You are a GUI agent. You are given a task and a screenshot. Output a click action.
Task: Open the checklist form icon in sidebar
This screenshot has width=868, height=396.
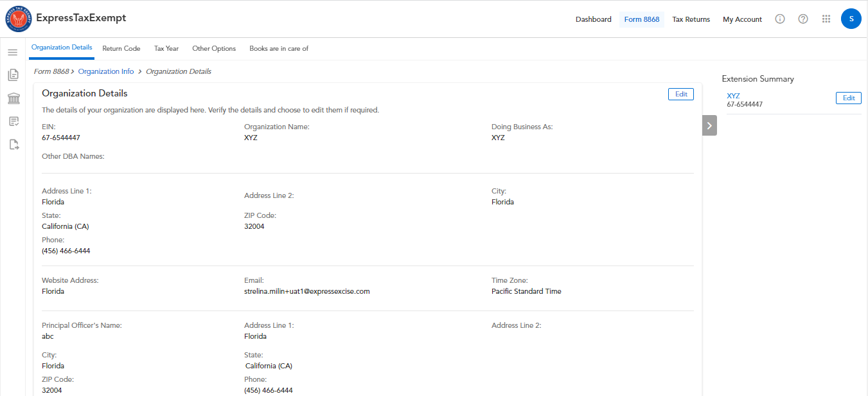[x=13, y=122]
